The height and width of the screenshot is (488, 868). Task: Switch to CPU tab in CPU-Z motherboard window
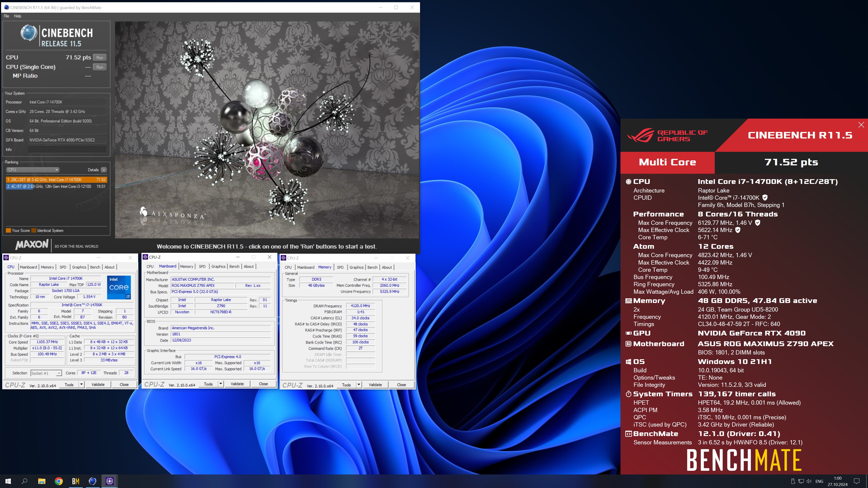pos(150,266)
